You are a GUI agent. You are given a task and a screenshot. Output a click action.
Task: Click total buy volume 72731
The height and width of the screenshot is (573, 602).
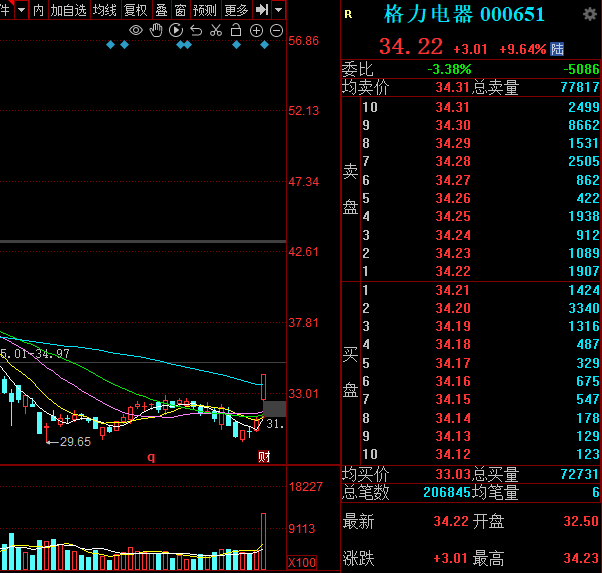[580, 474]
